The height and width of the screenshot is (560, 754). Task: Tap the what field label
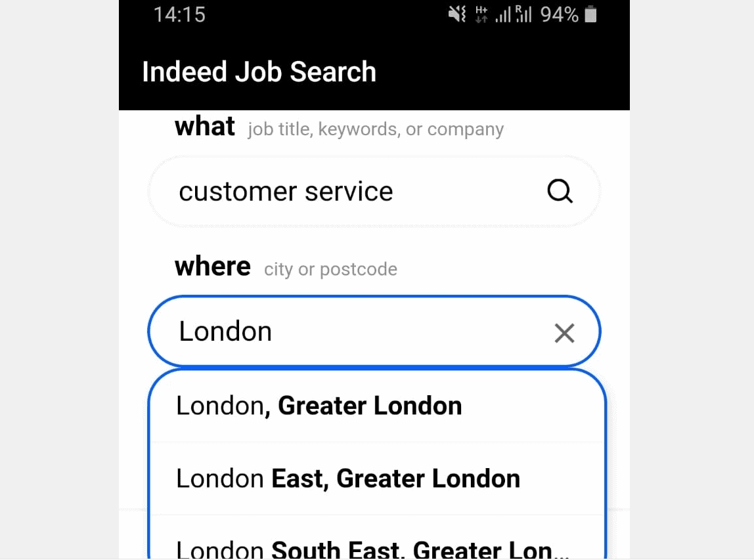coord(205,126)
